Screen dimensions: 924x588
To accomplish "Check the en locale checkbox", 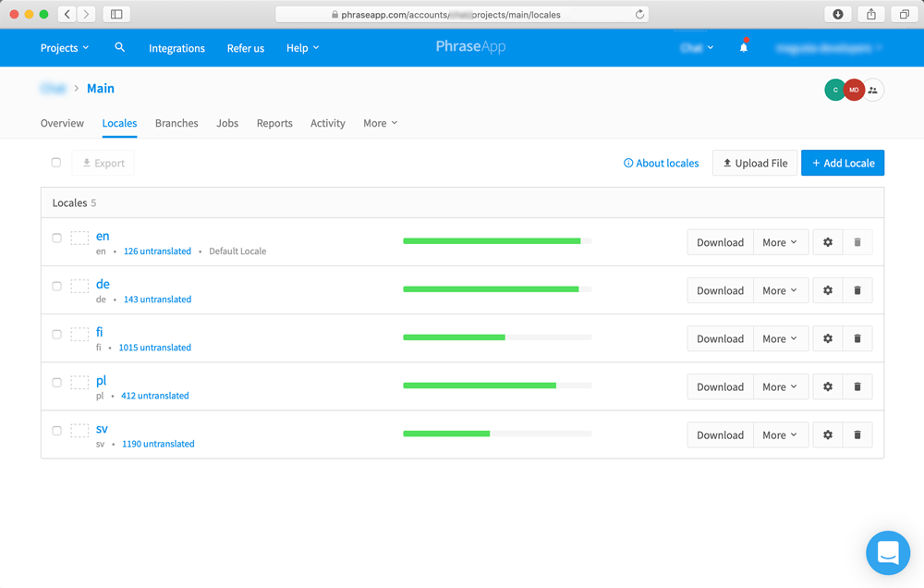I will [56, 238].
